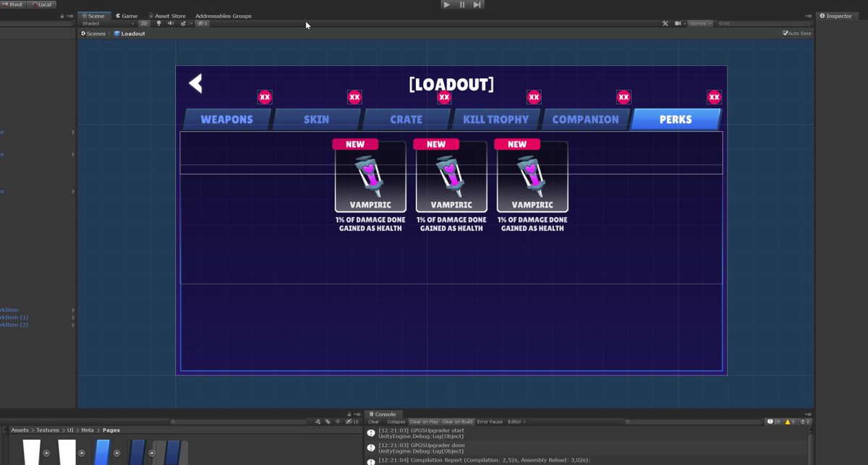
Task: Open Textures folder in Project breadcrumb
Action: click(x=48, y=430)
